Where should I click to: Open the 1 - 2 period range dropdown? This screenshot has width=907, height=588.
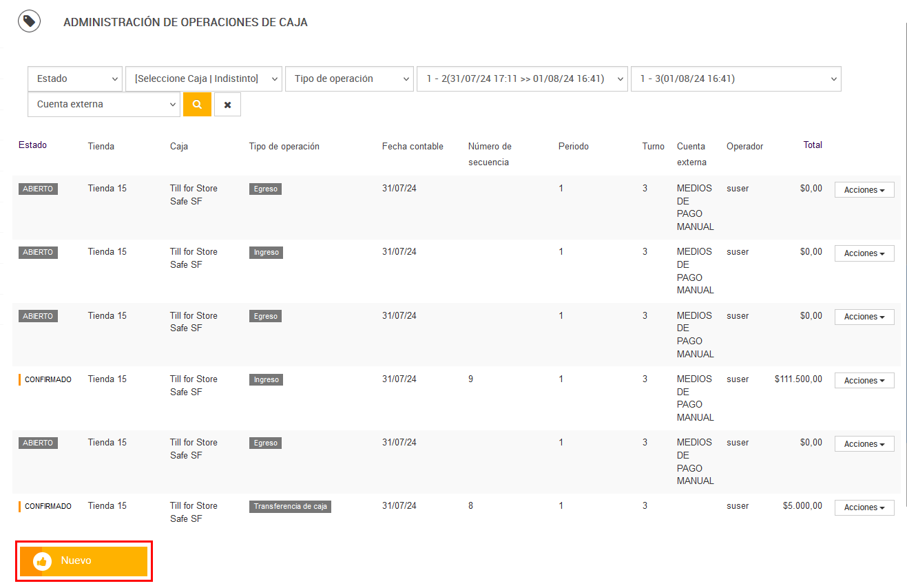(522, 78)
